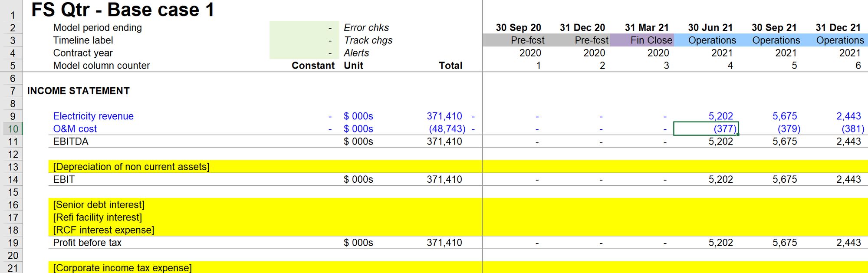Click the '31 Mar 21' date header

[646, 28]
